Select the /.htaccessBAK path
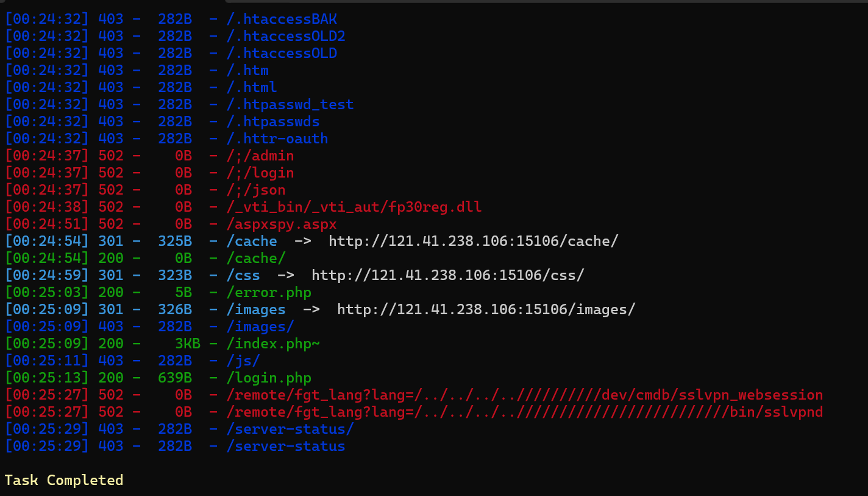868x496 pixels. [x=282, y=19]
